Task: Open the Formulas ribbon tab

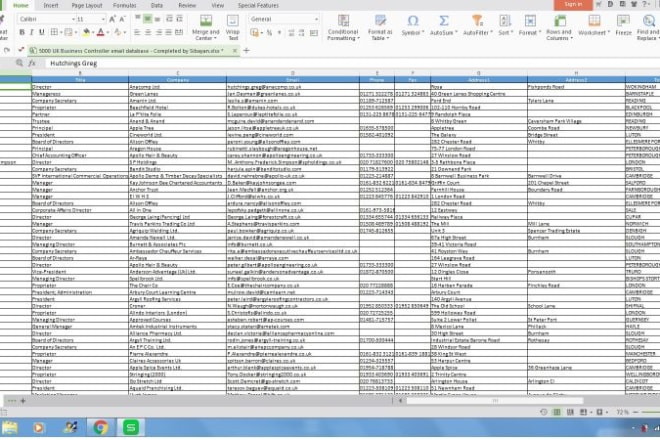Action: (125, 5)
